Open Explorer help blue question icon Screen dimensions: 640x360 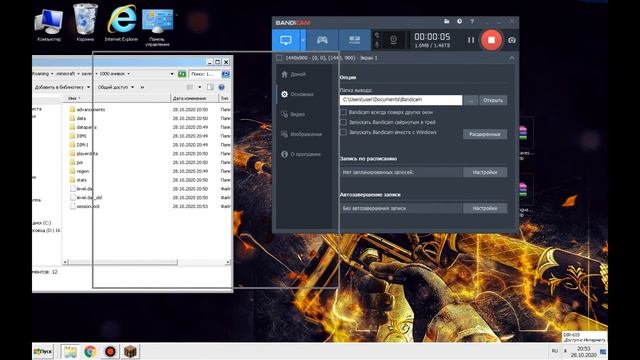[221, 87]
